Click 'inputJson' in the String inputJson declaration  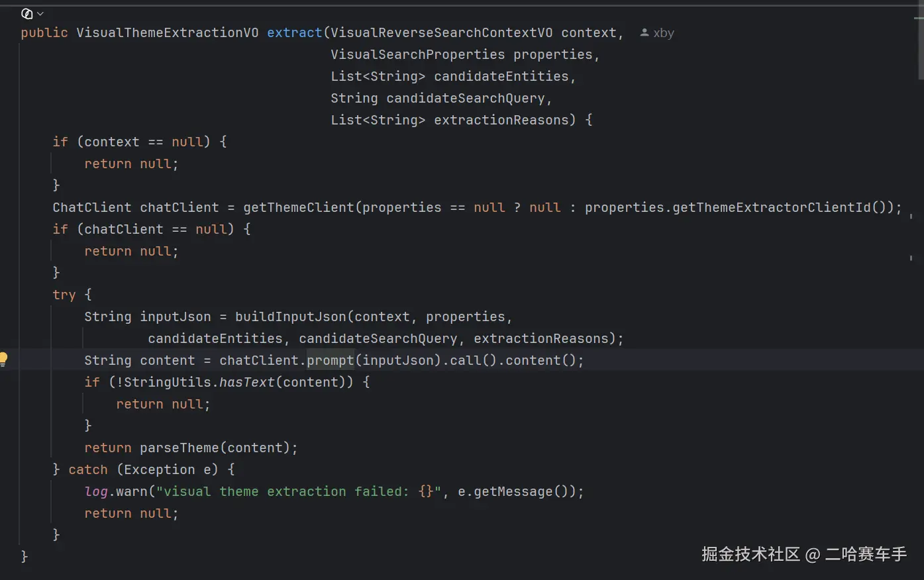click(176, 316)
